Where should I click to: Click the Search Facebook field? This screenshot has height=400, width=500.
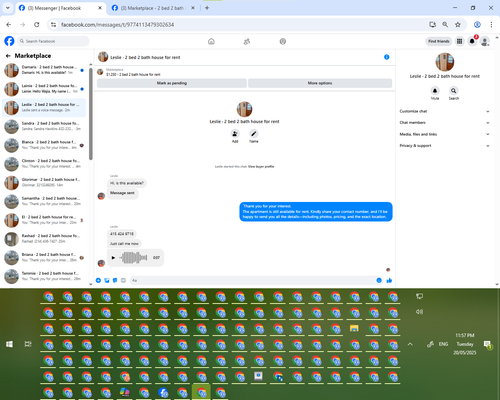(x=53, y=41)
